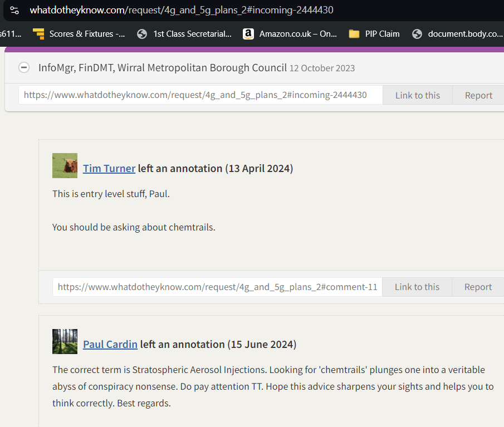Open the document.body.co bookmark
This screenshot has height=427, width=504.
tap(457, 34)
